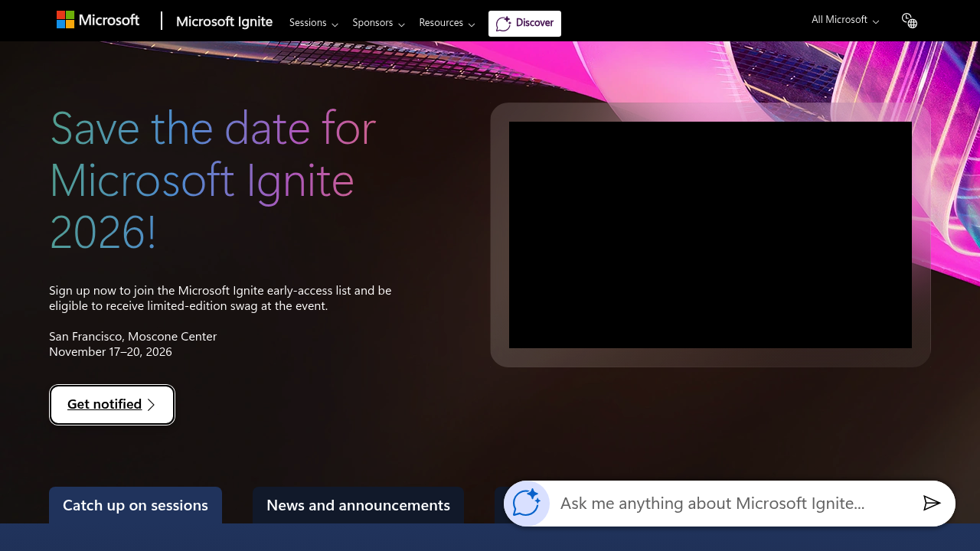Expand the Resources dropdown chevron

(x=472, y=24)
